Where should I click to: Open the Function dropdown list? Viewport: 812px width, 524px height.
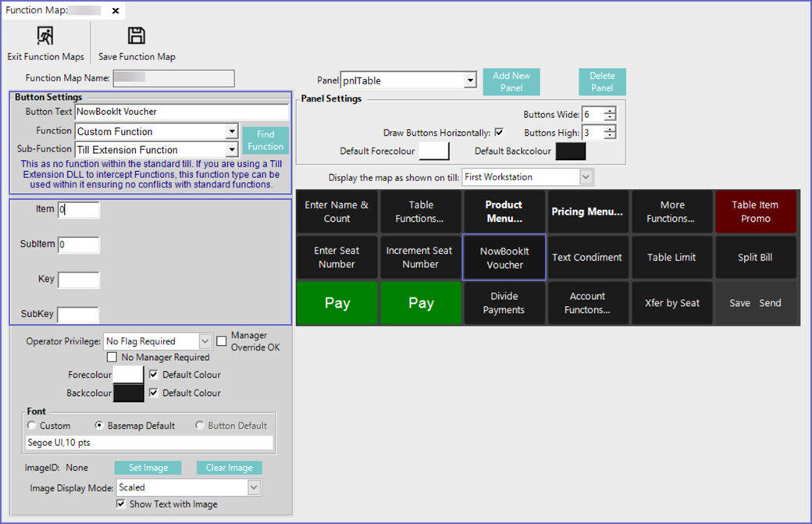pos(231,131)
